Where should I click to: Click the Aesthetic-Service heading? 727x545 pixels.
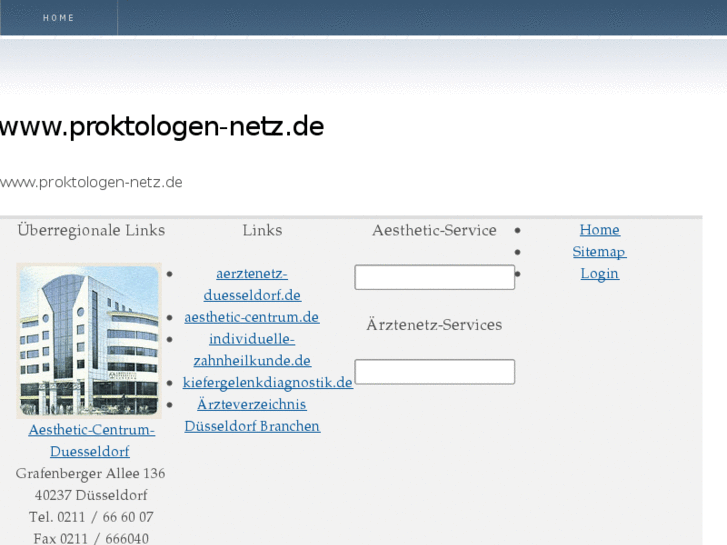point(434,230)
